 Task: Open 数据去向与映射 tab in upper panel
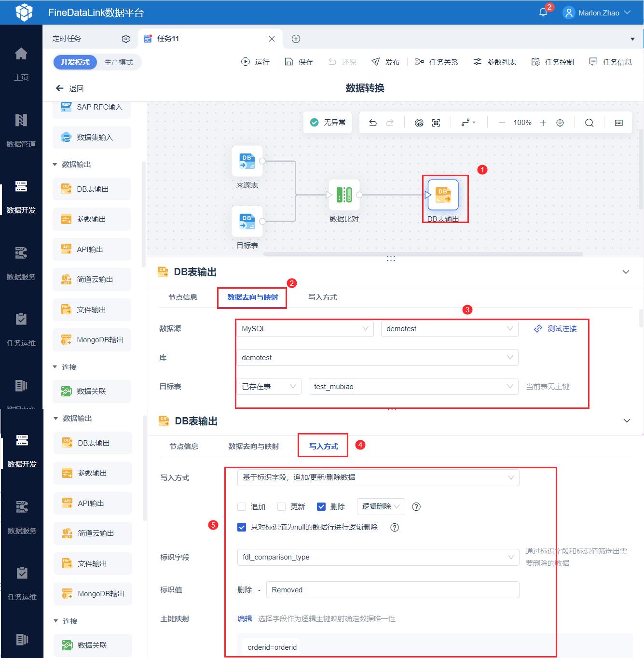click(x=253, y=297)
